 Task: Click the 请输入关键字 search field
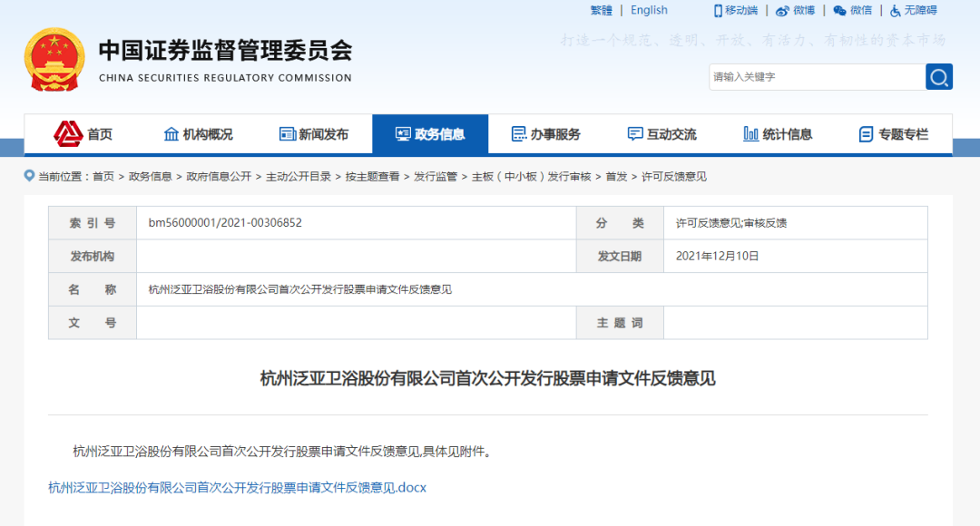817,77
